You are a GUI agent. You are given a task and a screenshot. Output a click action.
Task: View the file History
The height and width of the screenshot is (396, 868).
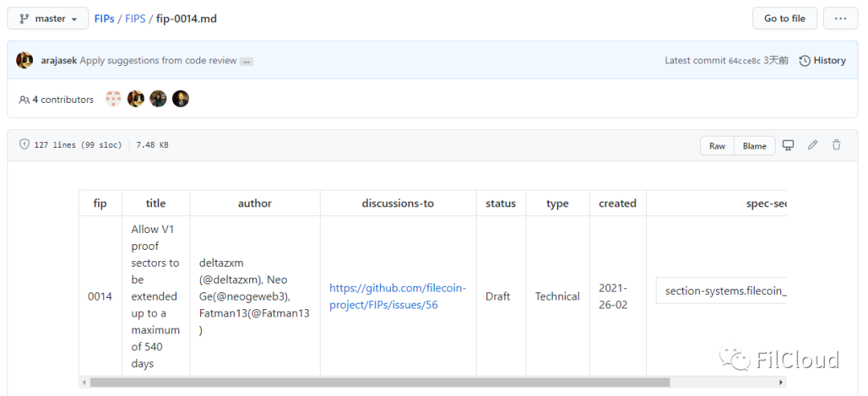click(823, 61)
